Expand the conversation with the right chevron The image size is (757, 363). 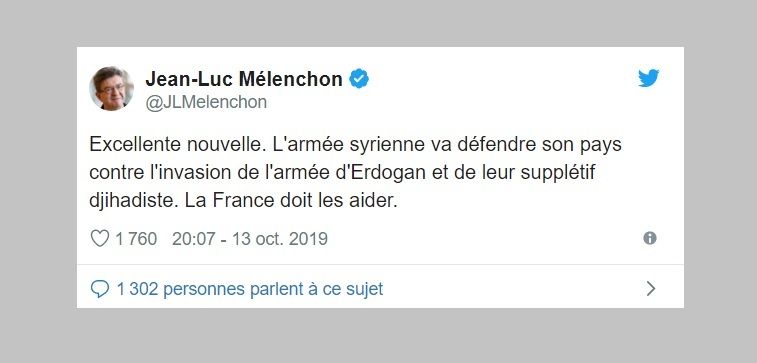(651, 289)
